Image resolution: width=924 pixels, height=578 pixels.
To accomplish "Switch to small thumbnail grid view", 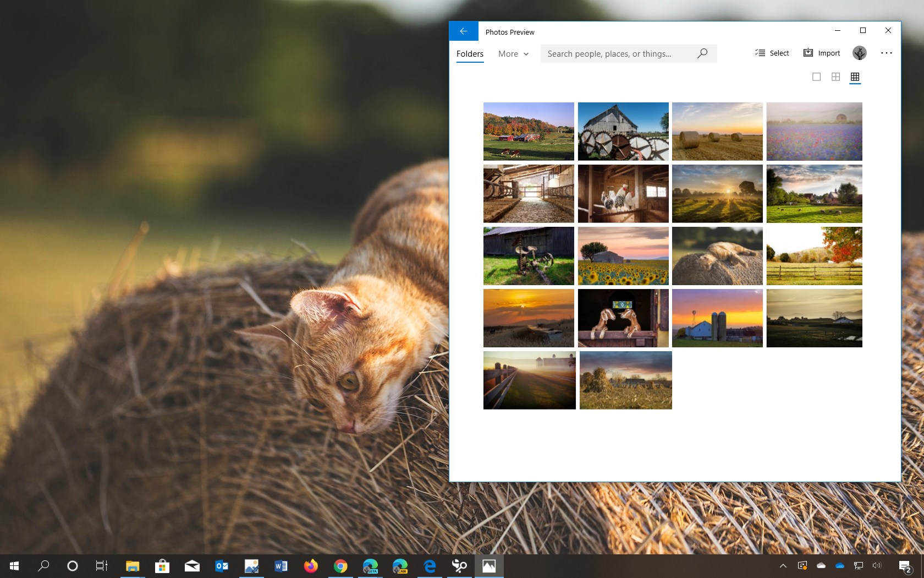I will click(855, 77).
